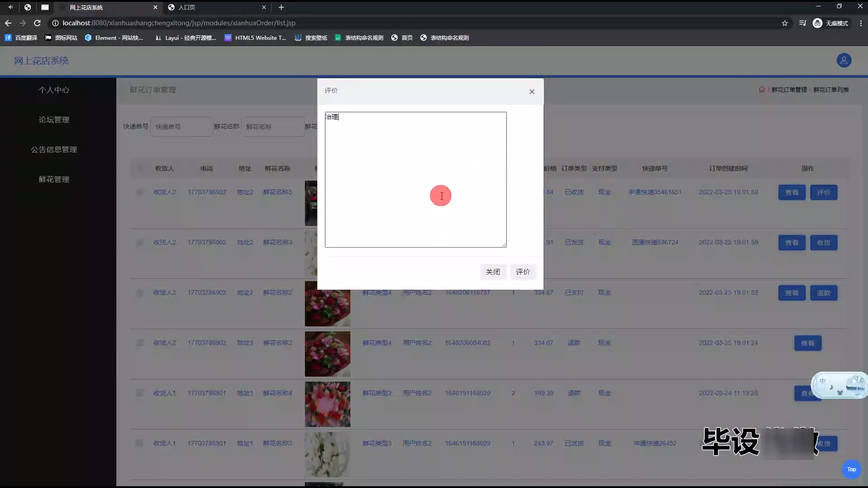Open the Layui bookmark
The image size is (868, 488).
point(185,38)
